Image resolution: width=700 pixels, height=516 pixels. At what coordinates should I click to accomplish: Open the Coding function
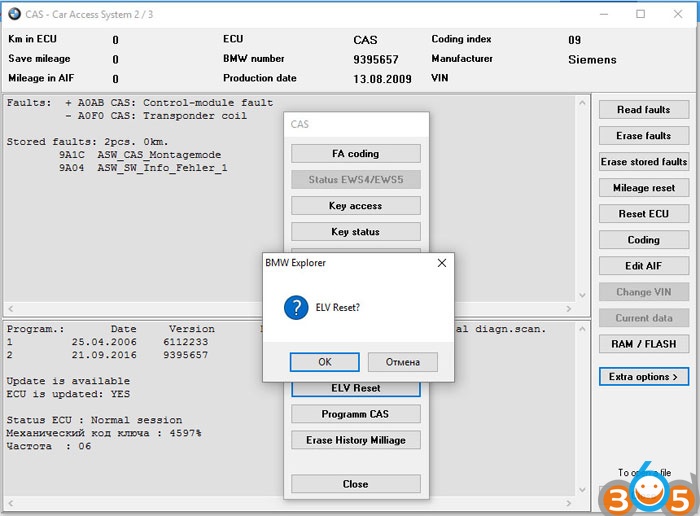[x=643, y=240]
